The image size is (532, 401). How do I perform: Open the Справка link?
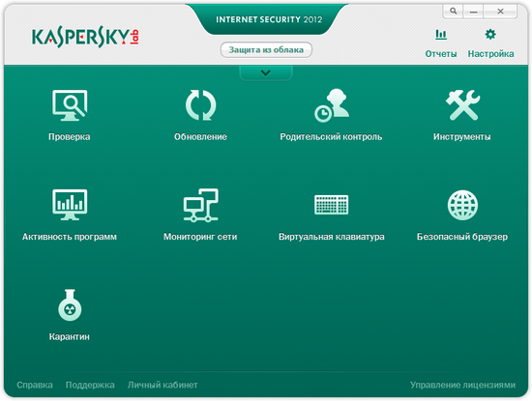coord(35,385)
